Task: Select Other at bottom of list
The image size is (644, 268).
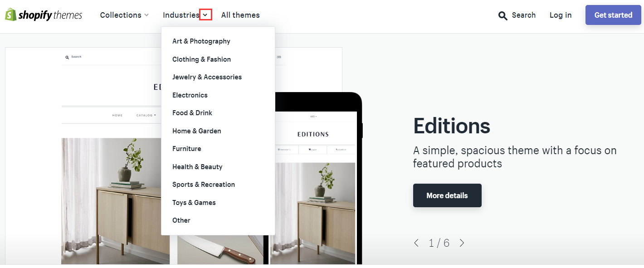Action: (x=181, y=220)
